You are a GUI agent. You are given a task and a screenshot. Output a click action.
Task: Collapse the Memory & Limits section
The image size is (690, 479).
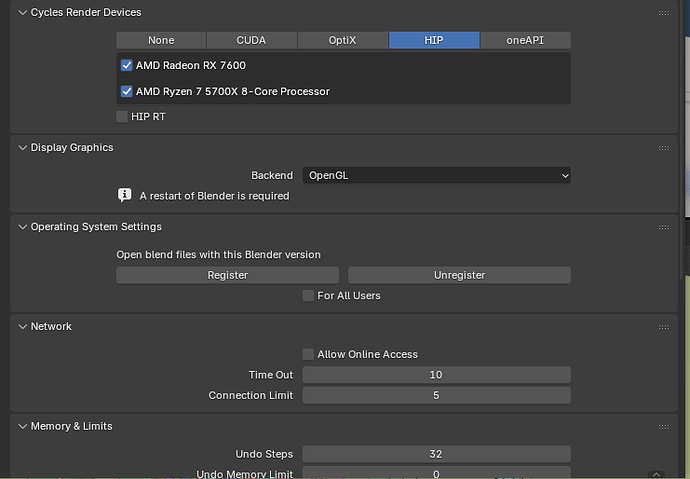23,427
